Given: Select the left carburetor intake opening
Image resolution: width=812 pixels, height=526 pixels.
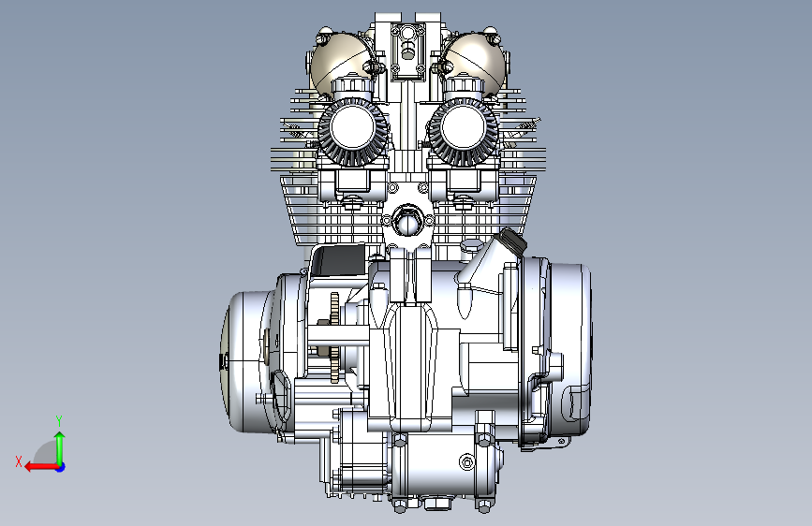Looking at the screenshot, I should (x=353, y=128).
